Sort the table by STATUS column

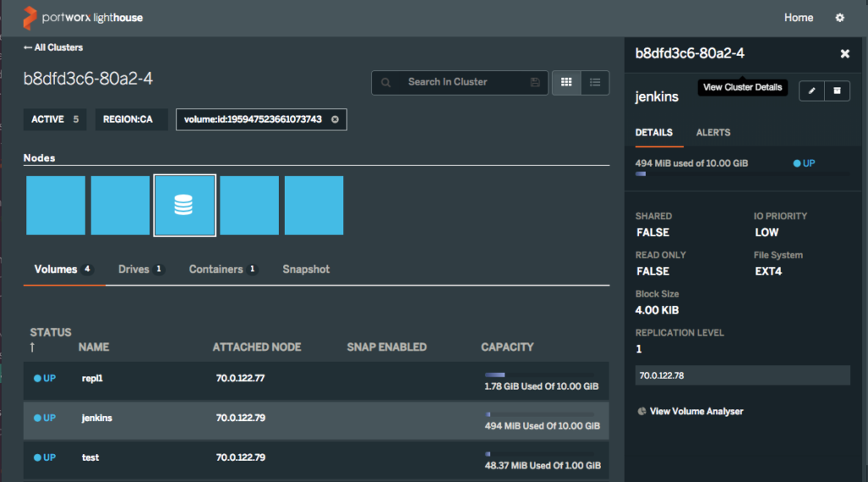point(51,332)
